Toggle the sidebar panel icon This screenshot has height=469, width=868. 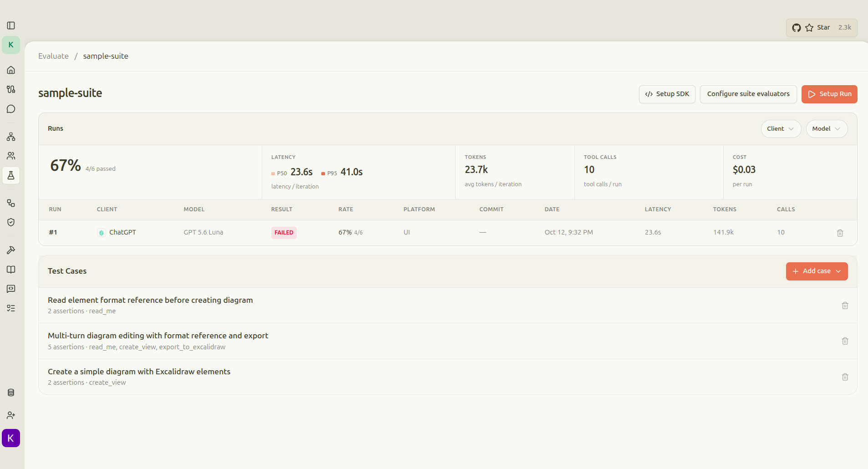coord(11,25)
